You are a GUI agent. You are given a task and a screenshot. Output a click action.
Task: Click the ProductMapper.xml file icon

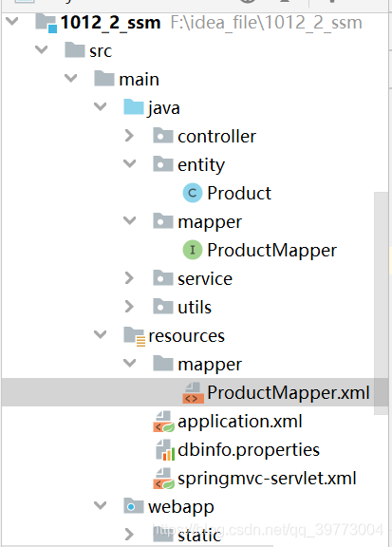(194, 393)
